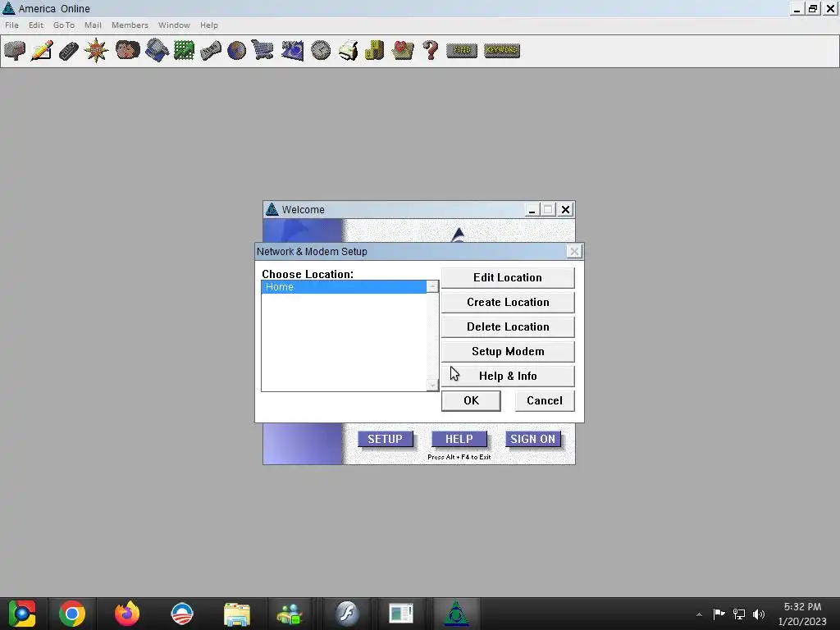The image size is (840, 630).
Task: Open the Read New Mail mailbox icon
Action: (x=15, y=51)
